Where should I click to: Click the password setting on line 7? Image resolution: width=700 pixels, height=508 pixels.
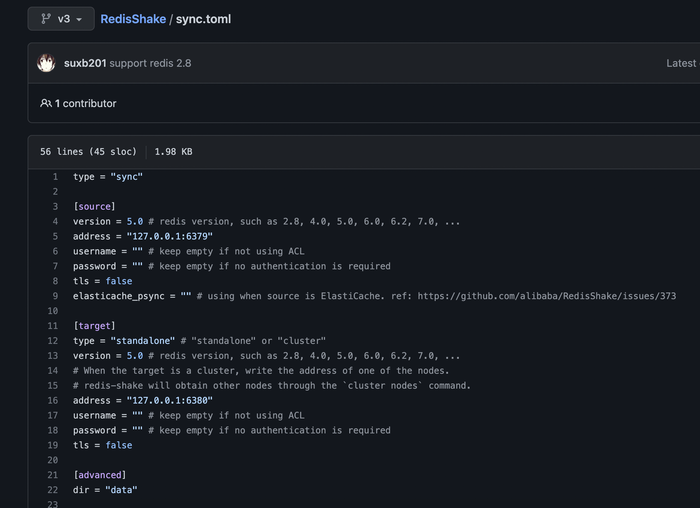click(232, 266)
